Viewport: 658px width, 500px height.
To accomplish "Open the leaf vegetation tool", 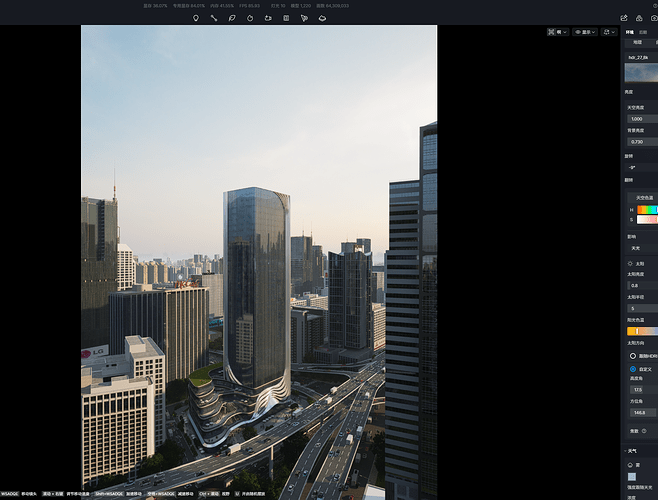I will [232, 18].
